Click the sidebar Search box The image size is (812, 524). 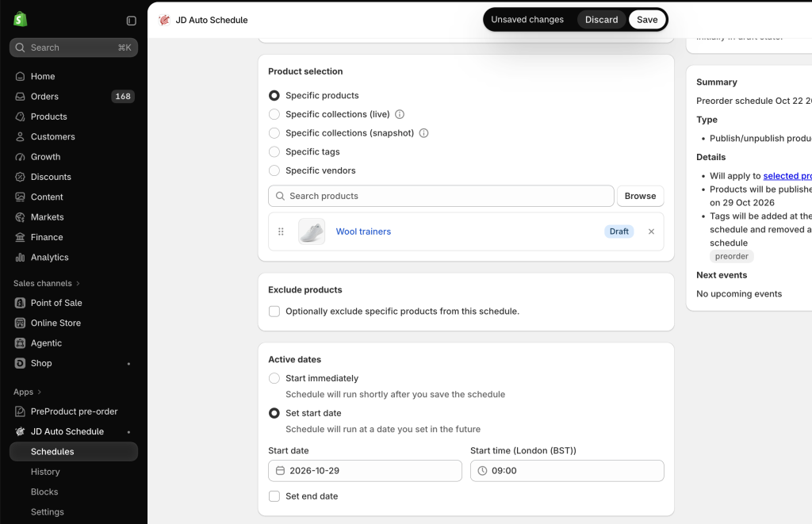coord(74,48)
